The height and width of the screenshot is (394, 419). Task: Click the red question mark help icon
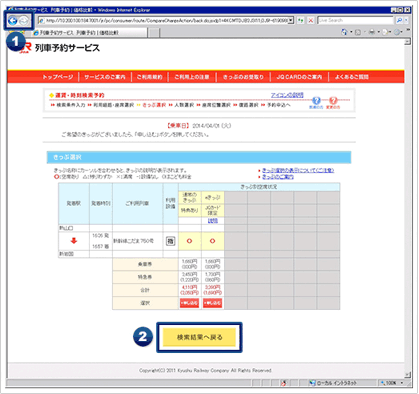(x=333, y=101)
